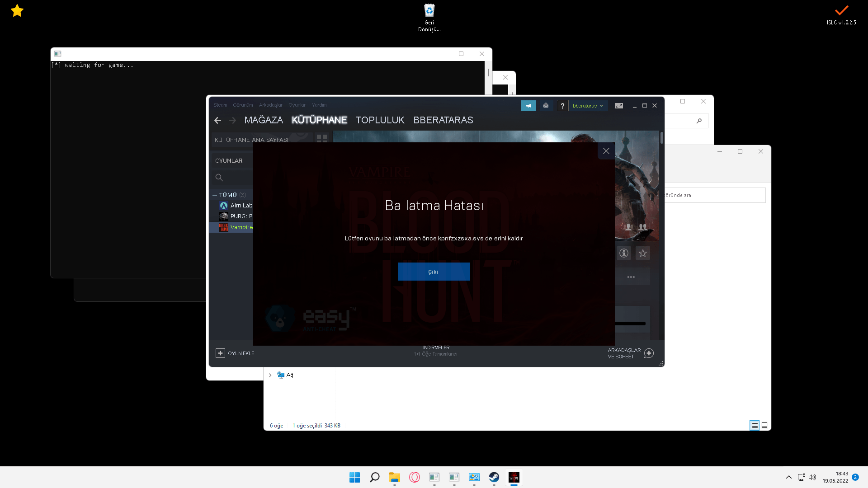Open the game info icon

coord(624,253)
